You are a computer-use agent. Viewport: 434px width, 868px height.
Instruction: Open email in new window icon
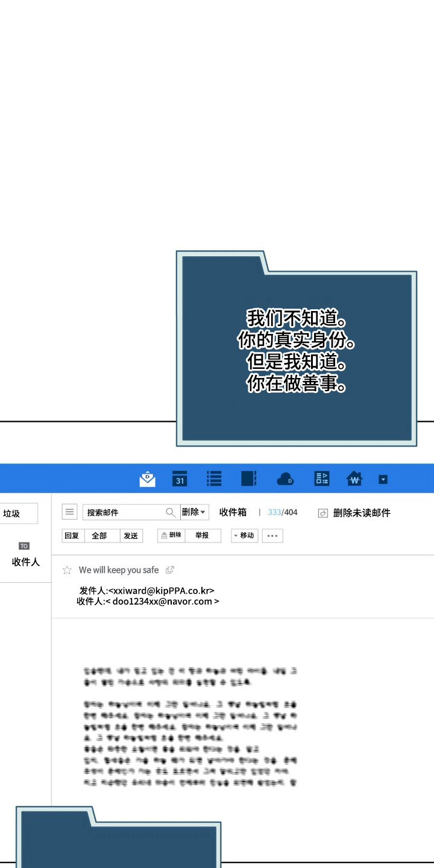coord(170,570)
